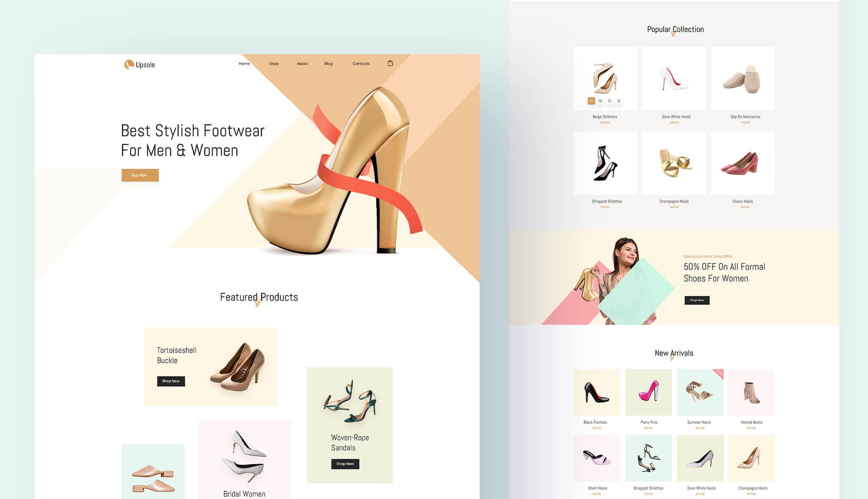Open the Blog menu item

coord(328,63)
